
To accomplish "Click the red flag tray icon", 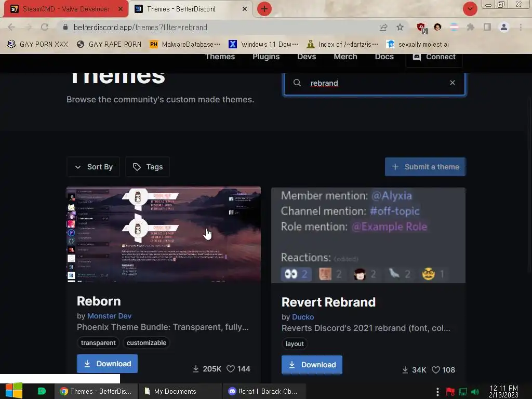I will (x=450, y=392).
